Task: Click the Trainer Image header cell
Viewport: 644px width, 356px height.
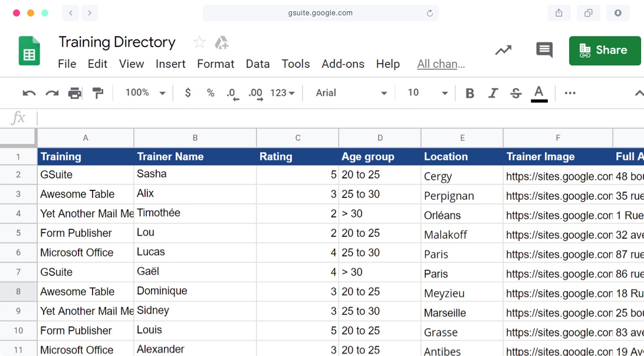Action: [558, 156]
